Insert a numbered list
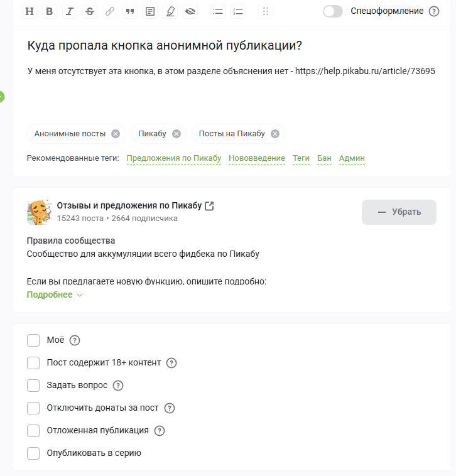This screenshot has height=476, width=456. (238, 11)
